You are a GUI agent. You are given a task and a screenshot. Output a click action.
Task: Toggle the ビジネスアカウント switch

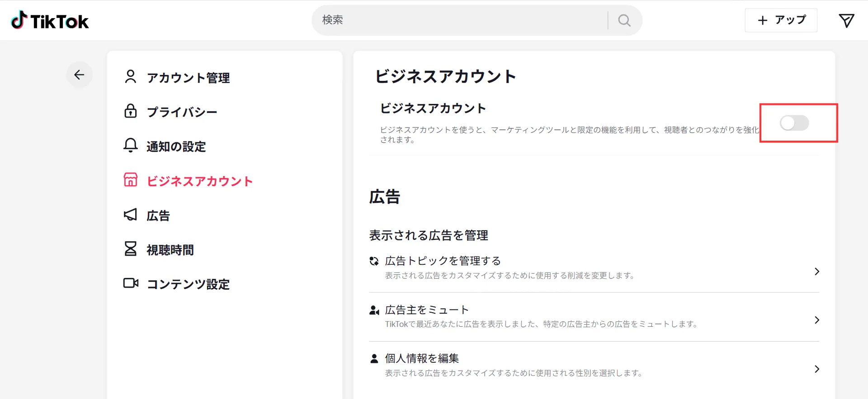pos(794,123)
